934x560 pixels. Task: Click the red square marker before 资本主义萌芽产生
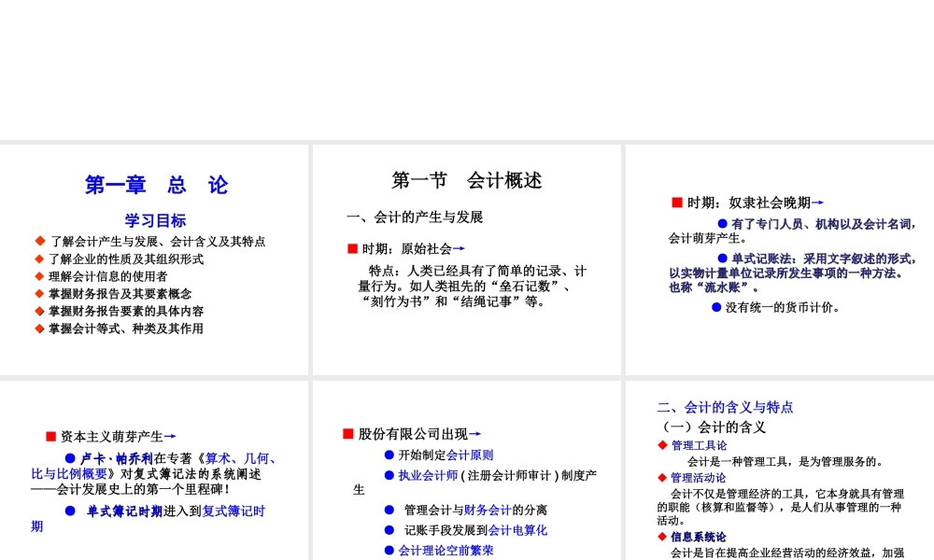tap(50, 435)
